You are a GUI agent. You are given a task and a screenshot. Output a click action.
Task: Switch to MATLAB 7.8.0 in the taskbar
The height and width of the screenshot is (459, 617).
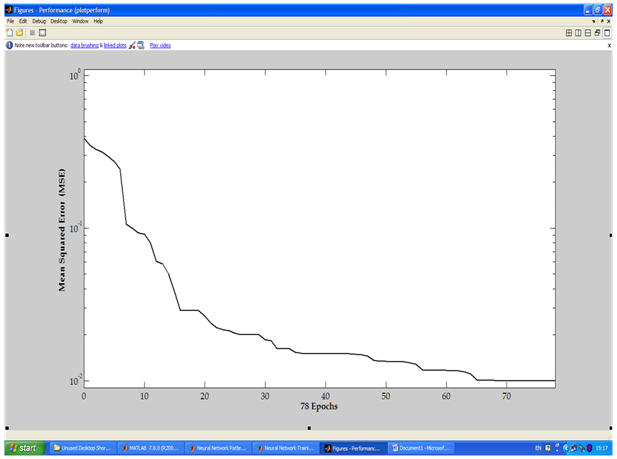tap(150, 448)
